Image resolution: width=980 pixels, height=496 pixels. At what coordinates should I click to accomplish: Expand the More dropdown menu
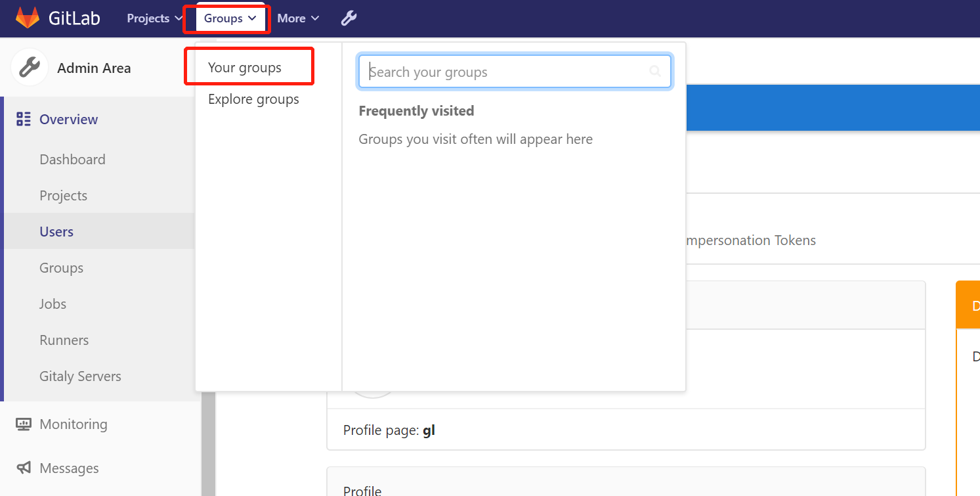pyautogui.click(x=298, y=18)
